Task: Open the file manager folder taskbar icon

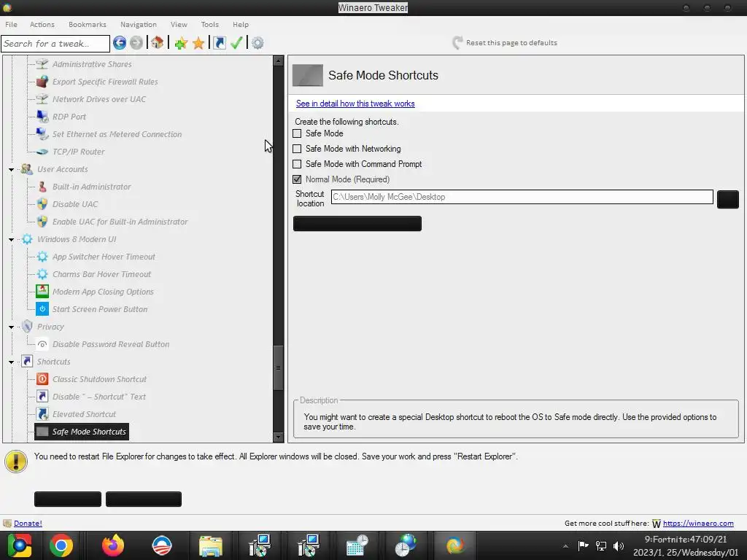Action: coord(210,545)
